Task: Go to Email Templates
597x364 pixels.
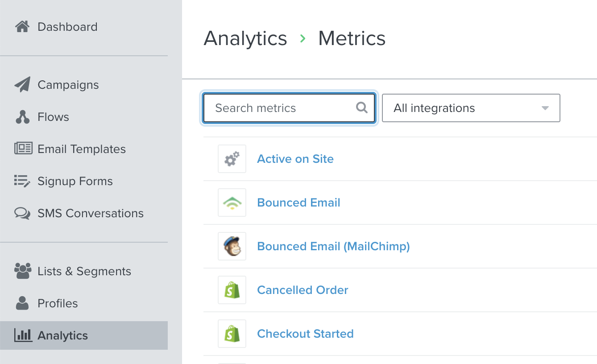Action: (81, 149)
